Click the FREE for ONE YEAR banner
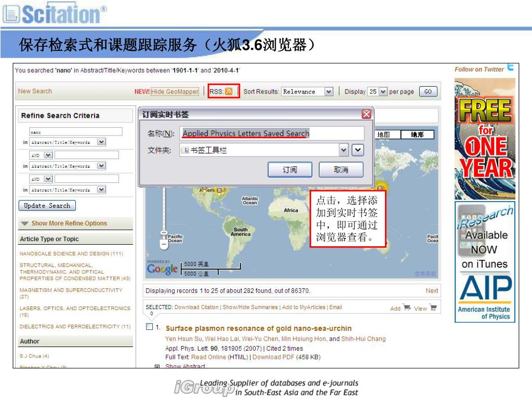532x399 pixels. point(485,139)
